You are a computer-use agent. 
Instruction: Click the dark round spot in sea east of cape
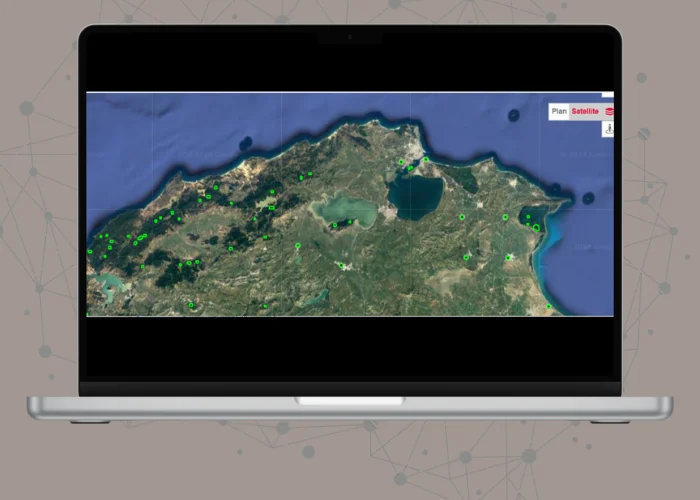click(588, 198)
